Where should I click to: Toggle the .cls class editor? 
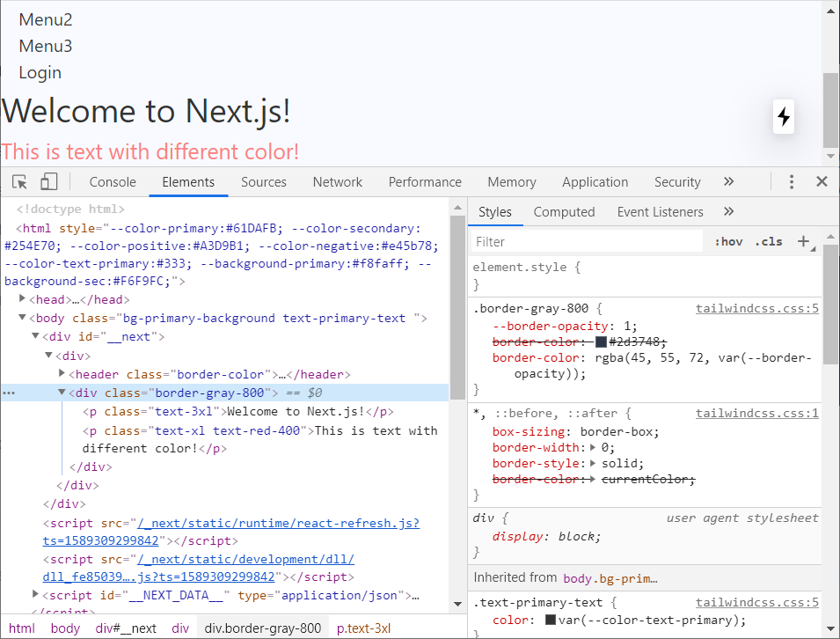point(769,242)
